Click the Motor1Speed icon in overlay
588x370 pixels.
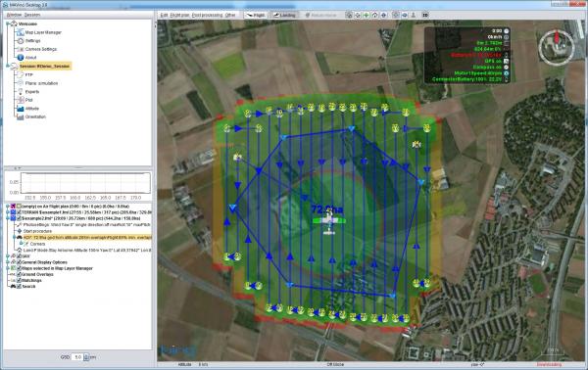pos(507,73)
